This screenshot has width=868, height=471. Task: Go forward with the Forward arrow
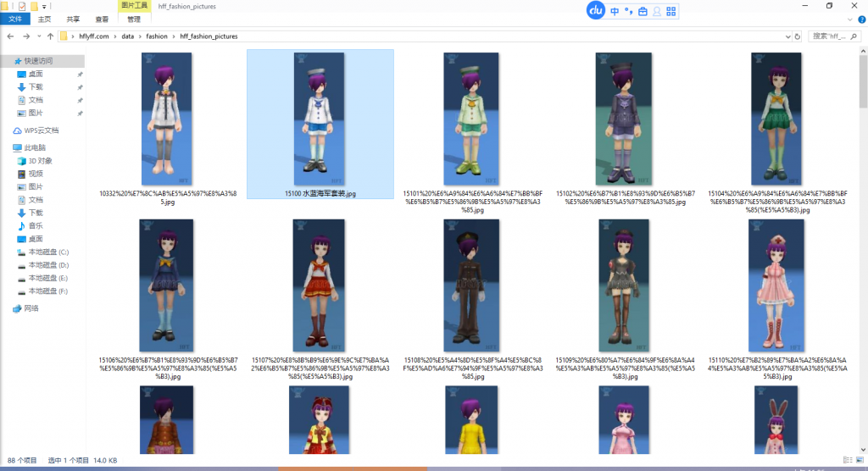tap(26, 36)
